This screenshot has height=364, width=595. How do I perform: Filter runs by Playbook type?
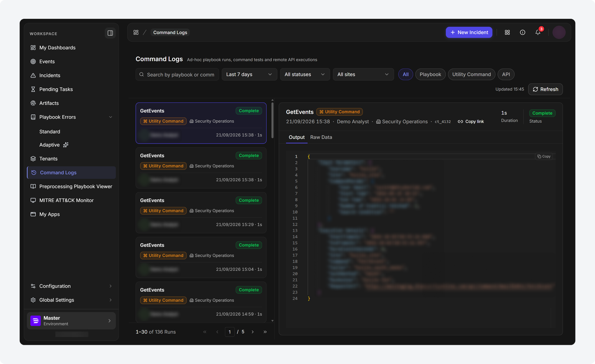click(x=430, y=75)
